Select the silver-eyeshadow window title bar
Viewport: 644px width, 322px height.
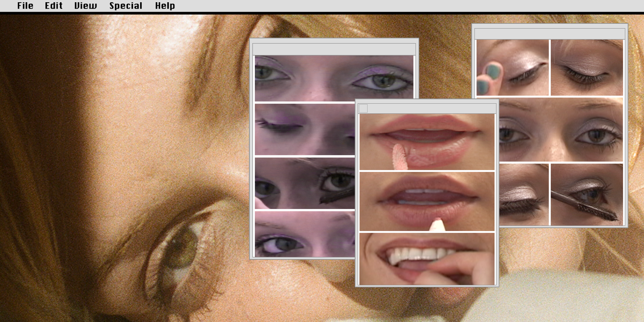[550, 34]
